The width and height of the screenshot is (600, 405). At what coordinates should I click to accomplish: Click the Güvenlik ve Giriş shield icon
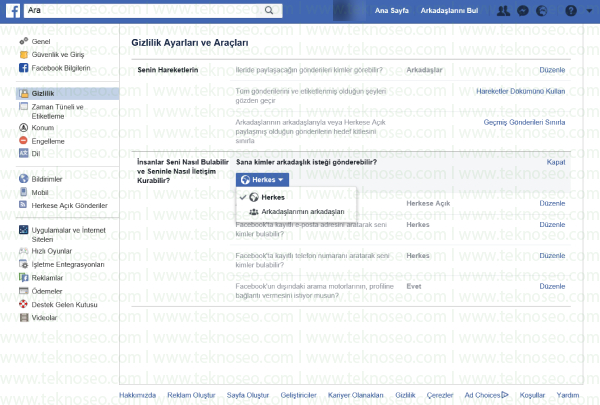tap(24, 54)
